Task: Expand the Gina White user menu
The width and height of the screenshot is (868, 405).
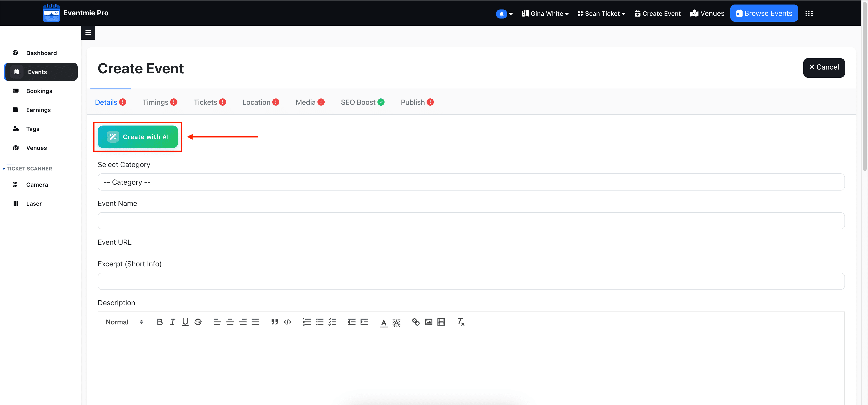Action: 545,14
